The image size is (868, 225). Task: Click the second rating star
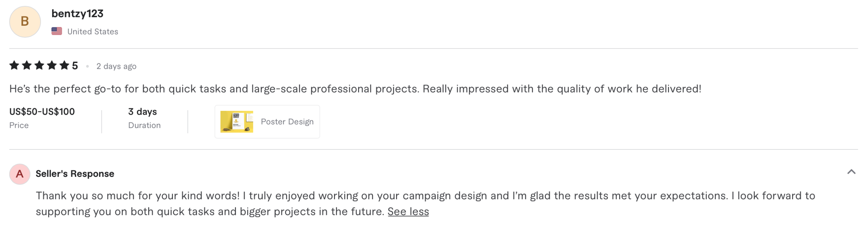tap(26, 65)
